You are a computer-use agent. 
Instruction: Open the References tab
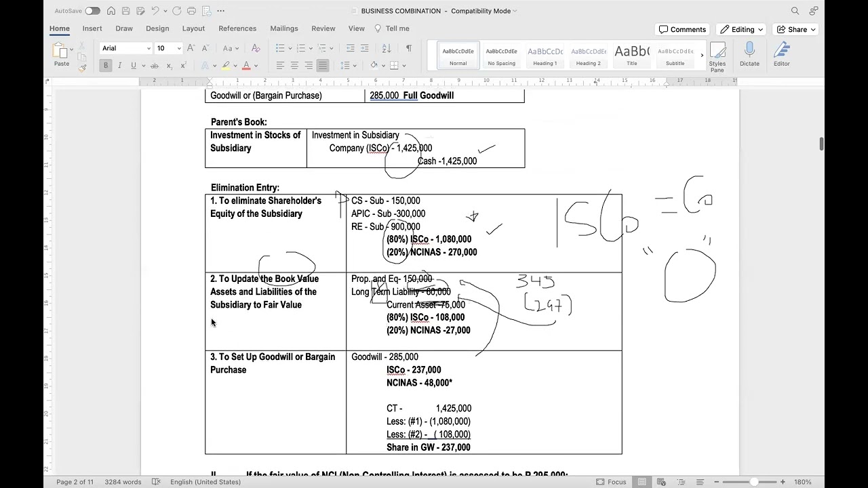click(x=237, y=28)
